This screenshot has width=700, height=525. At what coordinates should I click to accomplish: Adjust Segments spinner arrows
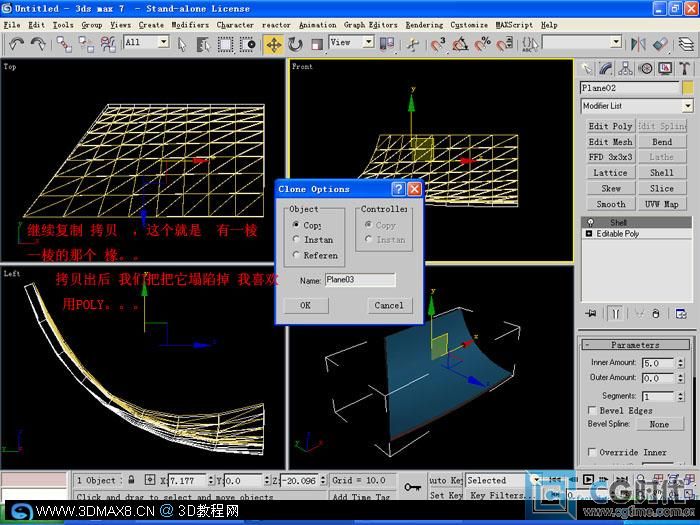tap(680, 396)
